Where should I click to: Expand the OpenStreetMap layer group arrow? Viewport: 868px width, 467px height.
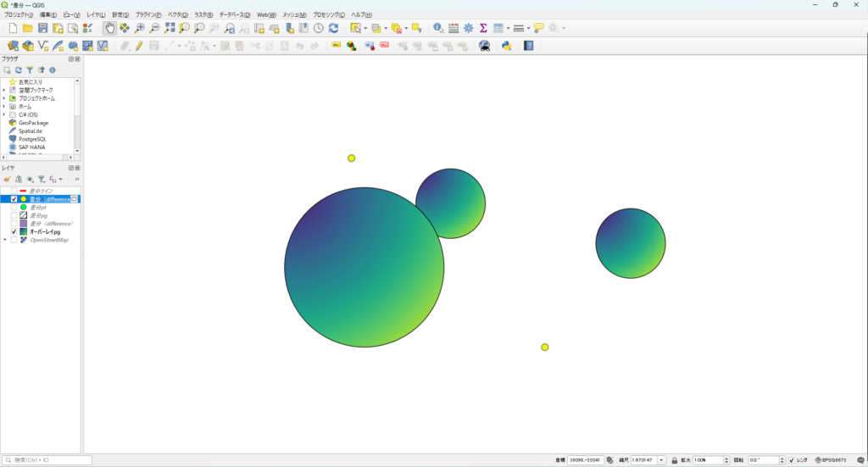[4, 240]
